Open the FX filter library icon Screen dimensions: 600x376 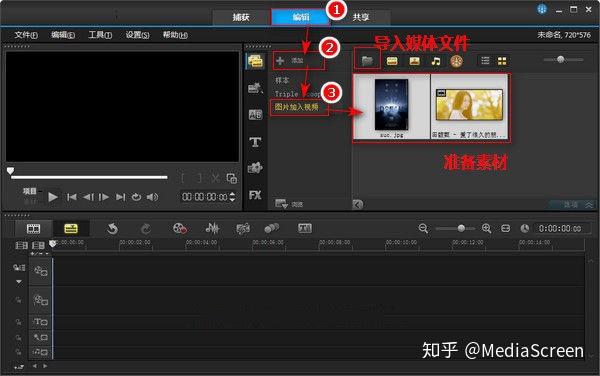[255, 195]
